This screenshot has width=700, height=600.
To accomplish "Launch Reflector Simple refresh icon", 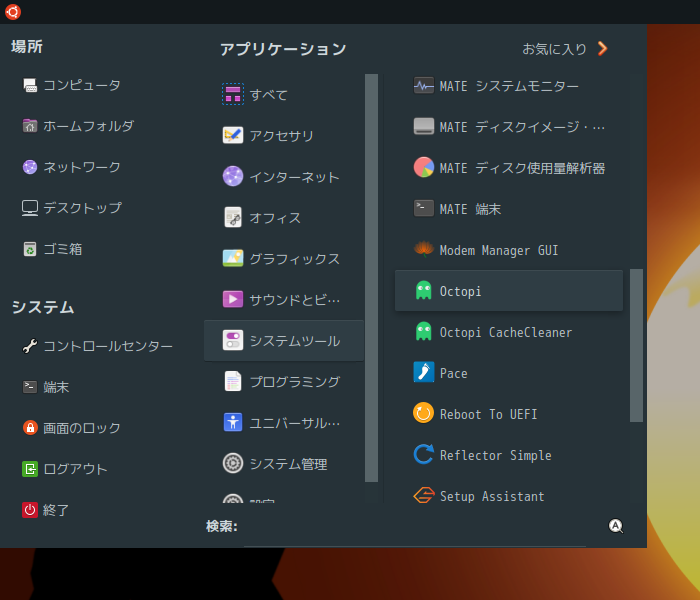I will [x=424, y=454].
